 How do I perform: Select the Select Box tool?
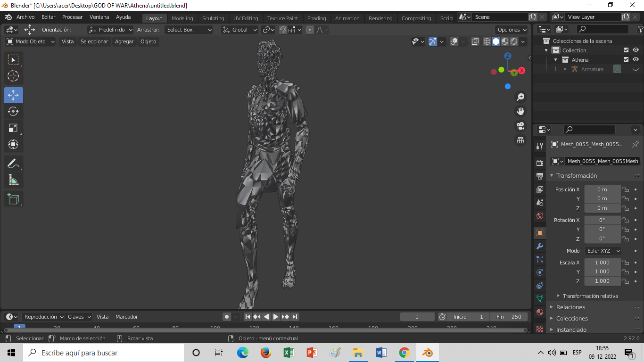tap(13, 60)
